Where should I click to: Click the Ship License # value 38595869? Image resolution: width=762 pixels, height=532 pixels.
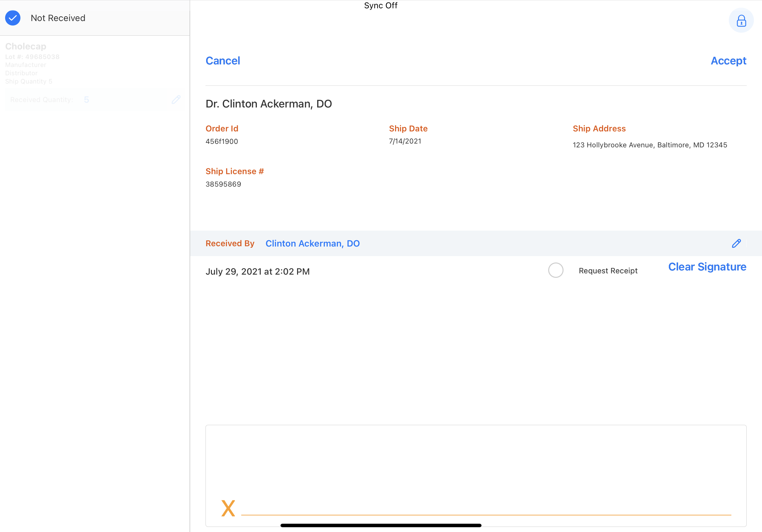pos(223,184)
